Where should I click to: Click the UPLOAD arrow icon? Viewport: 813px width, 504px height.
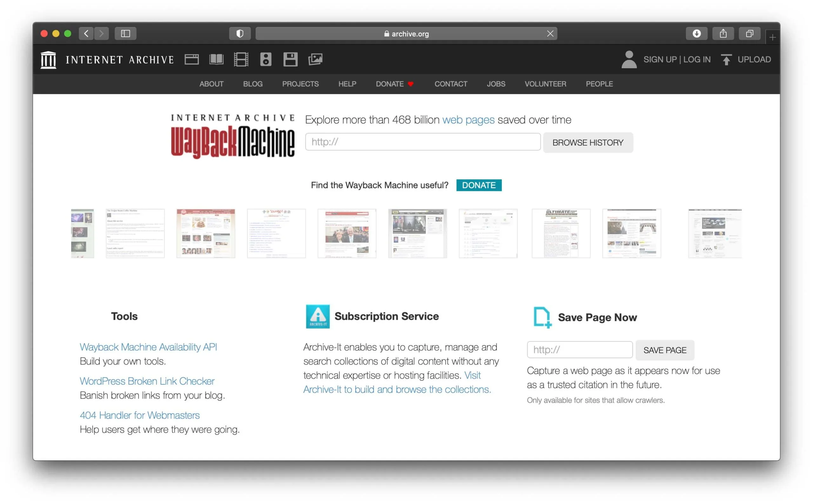[x=726, y=59]
